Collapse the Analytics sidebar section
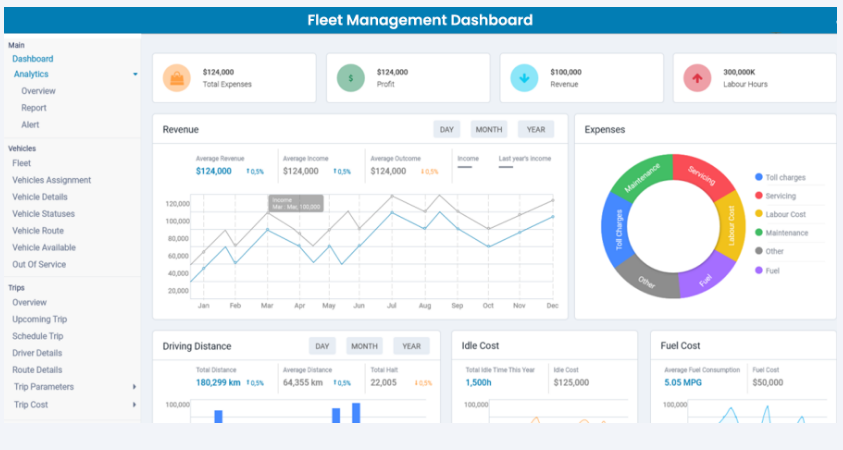The height and width of the screenshot is (450, 843). click(135, 75)
